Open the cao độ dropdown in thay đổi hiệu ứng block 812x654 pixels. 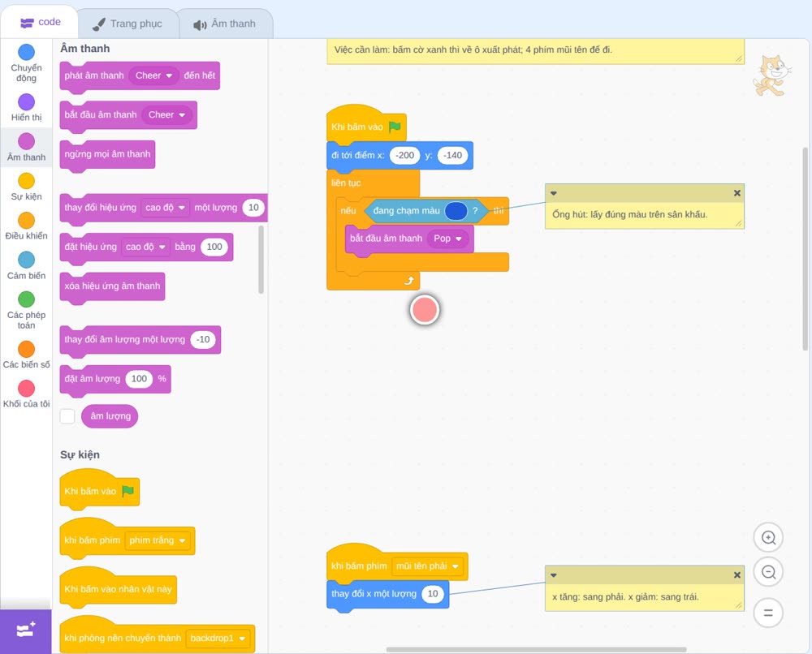pyautogui.click(x=165, y=208)
